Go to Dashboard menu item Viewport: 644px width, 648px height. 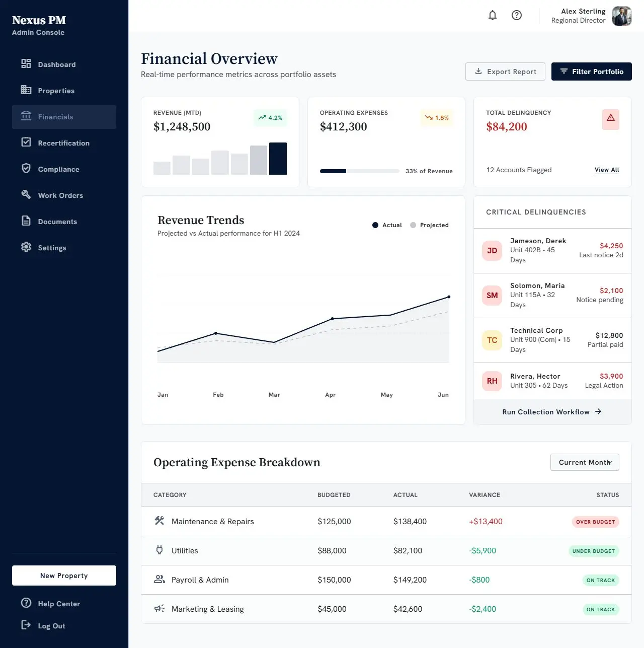(x=64, y=64)
